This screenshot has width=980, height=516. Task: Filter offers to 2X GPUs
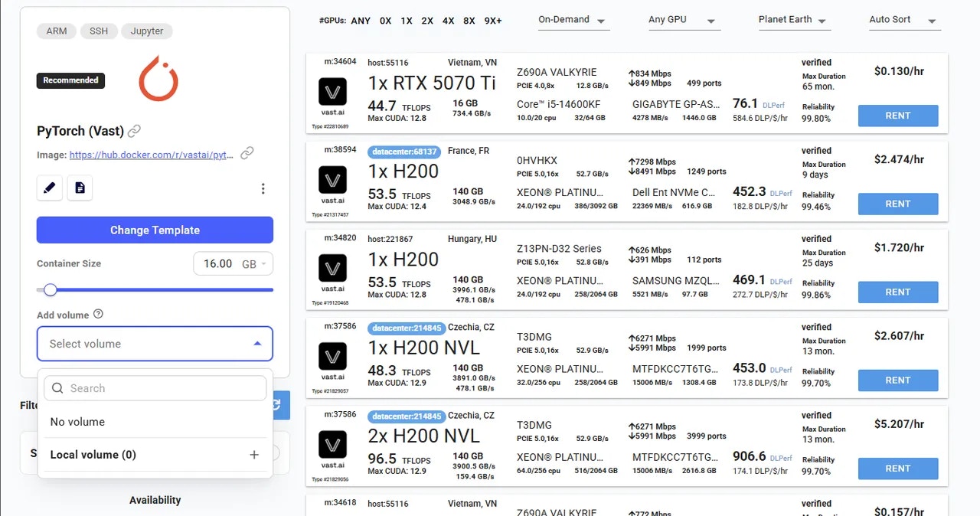click(x=427, y=21)
